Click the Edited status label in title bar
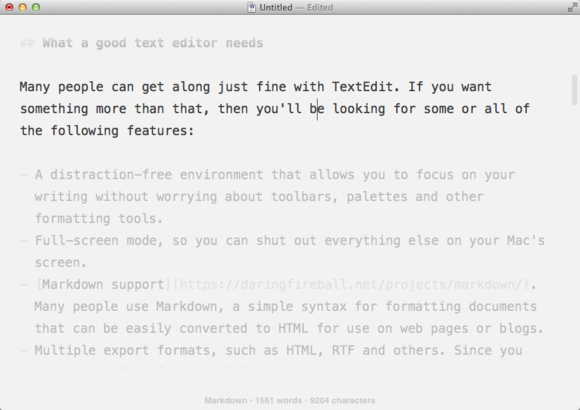This screenshot has height=410, width=580. 320,7
